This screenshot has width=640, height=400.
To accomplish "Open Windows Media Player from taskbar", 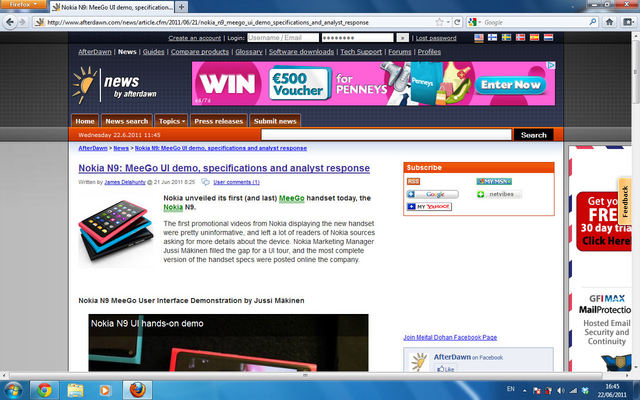I will [105, 390].
